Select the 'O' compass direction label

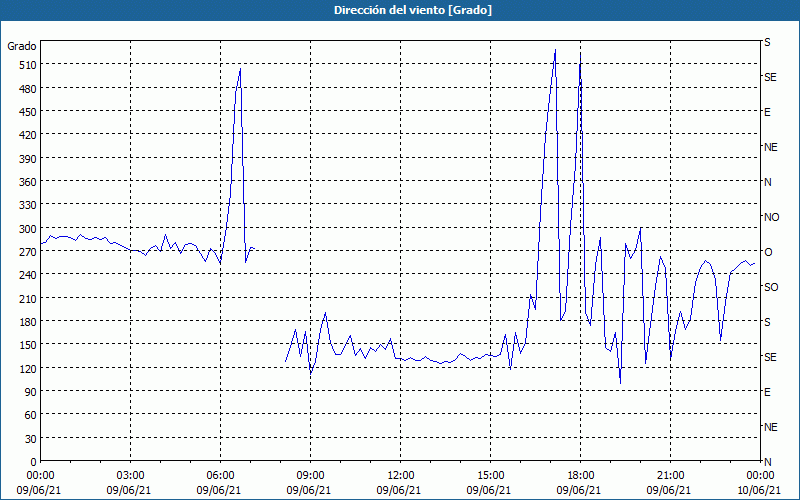point(768,252)
